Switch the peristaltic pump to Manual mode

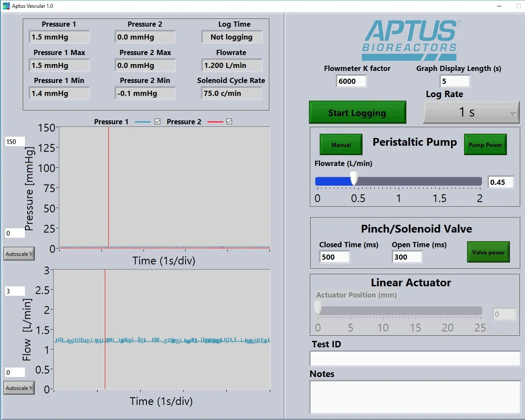click(341, 144)
